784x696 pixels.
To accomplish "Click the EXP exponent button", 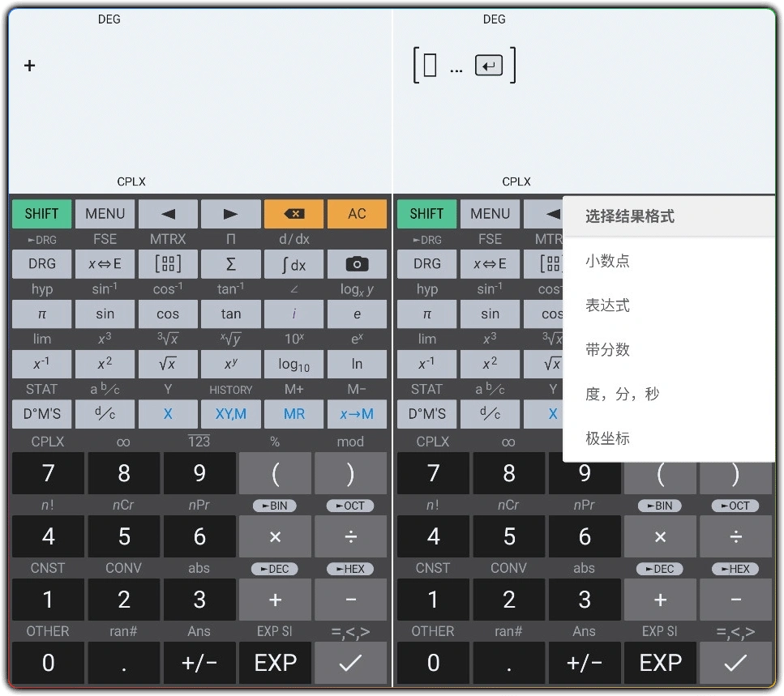I will (x=275, y=662).
